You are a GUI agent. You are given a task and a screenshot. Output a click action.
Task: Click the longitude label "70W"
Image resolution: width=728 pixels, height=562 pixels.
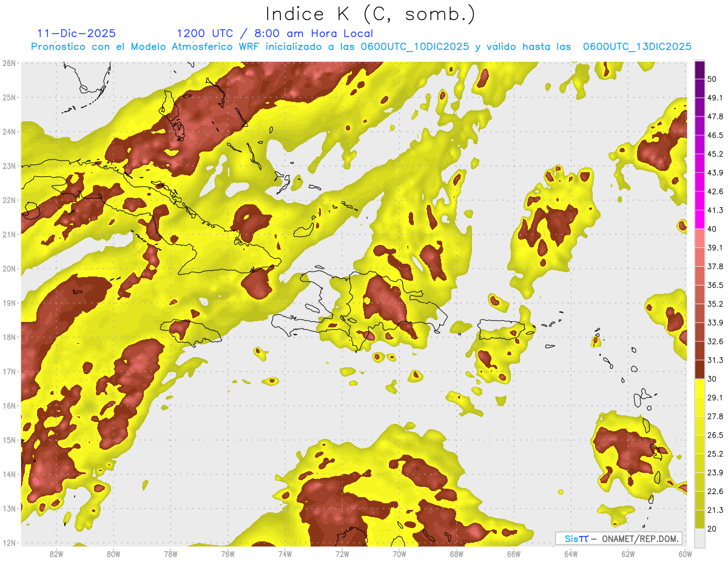coord(399,554)
